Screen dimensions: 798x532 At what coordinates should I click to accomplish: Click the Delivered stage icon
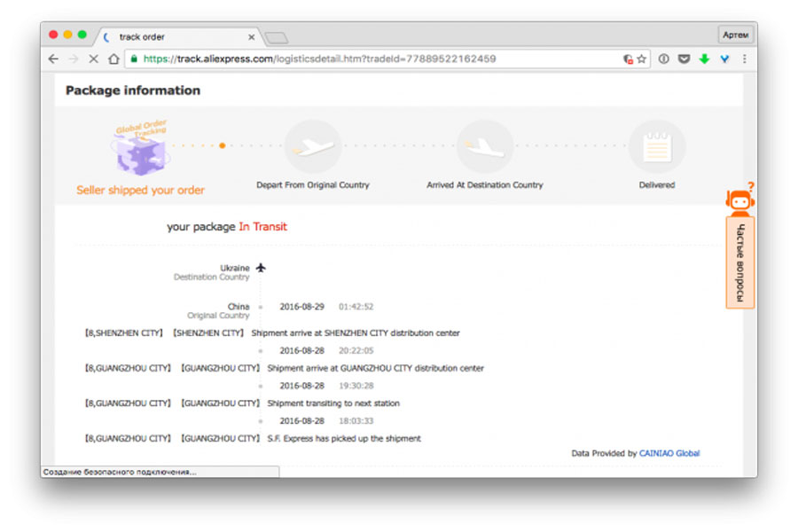(656, 148)
